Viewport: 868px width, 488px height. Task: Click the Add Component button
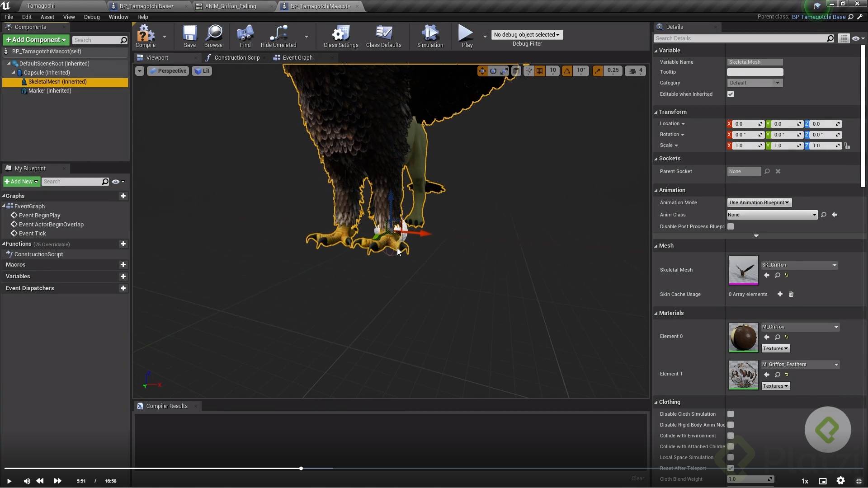pos(36,40)
